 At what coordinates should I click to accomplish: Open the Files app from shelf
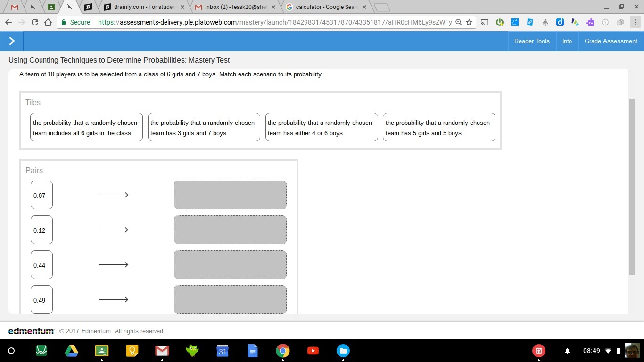pyautogui.click(x=343, y=351)
